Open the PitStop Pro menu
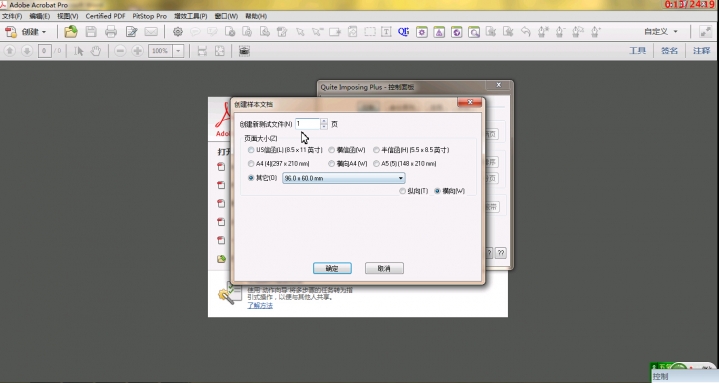The image size is (719, 383). pos(149,16)
